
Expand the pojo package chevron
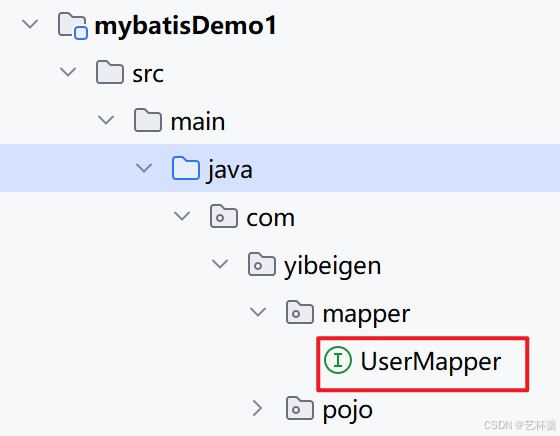(x=258, y=408)
